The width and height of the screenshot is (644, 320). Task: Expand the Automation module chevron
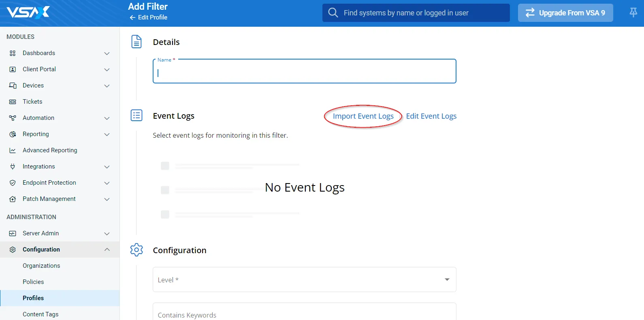tap(107, 118)
